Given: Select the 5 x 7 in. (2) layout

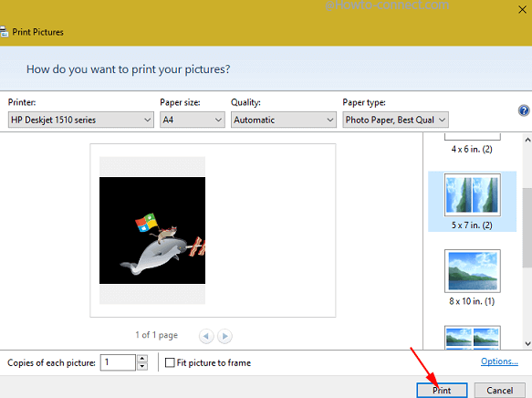Looking at the screenshot, I should tap(472, 202).
